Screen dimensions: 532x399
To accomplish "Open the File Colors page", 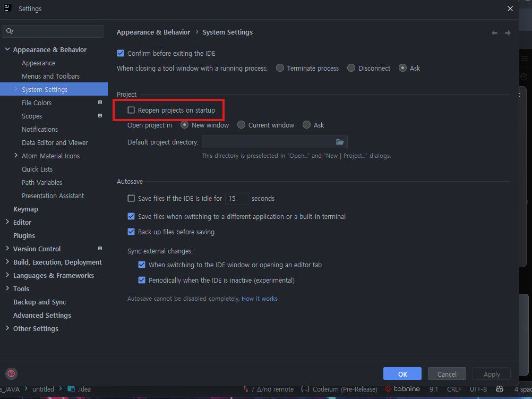I will tap(37, 103).
